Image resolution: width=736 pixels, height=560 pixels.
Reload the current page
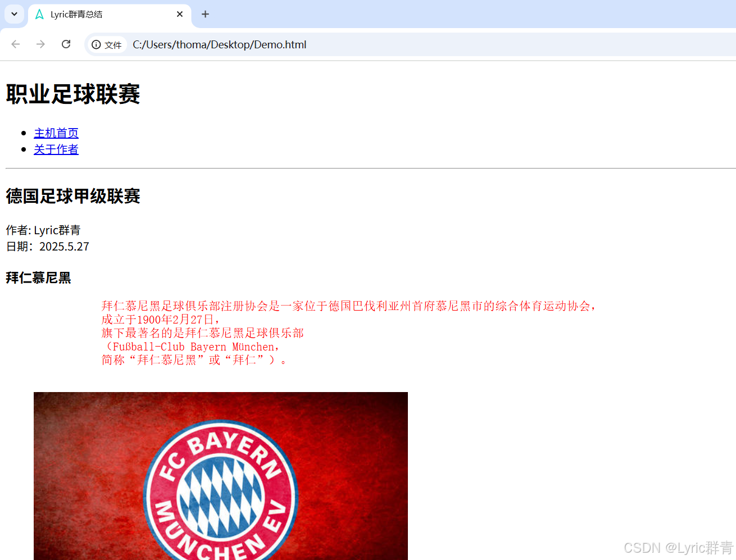66,44
